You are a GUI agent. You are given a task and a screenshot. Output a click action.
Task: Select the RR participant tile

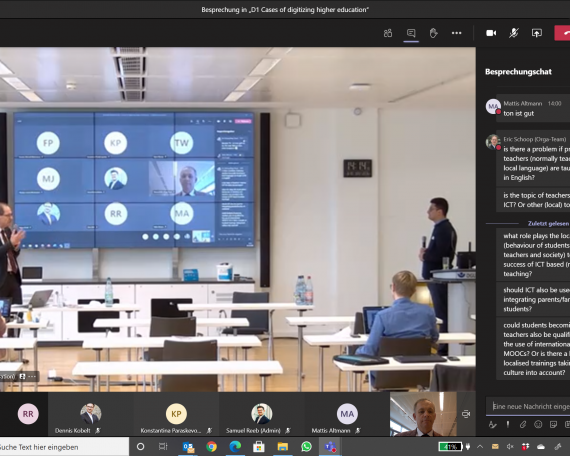click(28, 414)
